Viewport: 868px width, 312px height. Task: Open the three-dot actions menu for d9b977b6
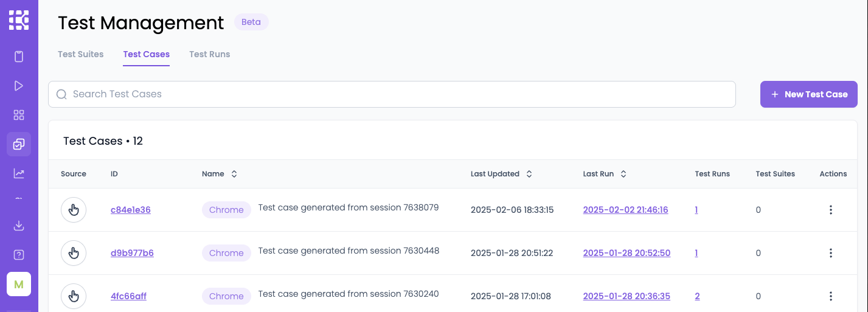tap(831, 253)
